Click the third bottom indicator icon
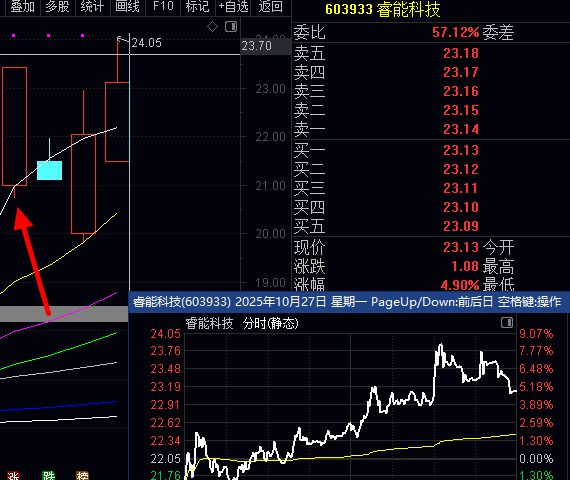The height and width of the screenshot is (480, 570). coord(83,476)
